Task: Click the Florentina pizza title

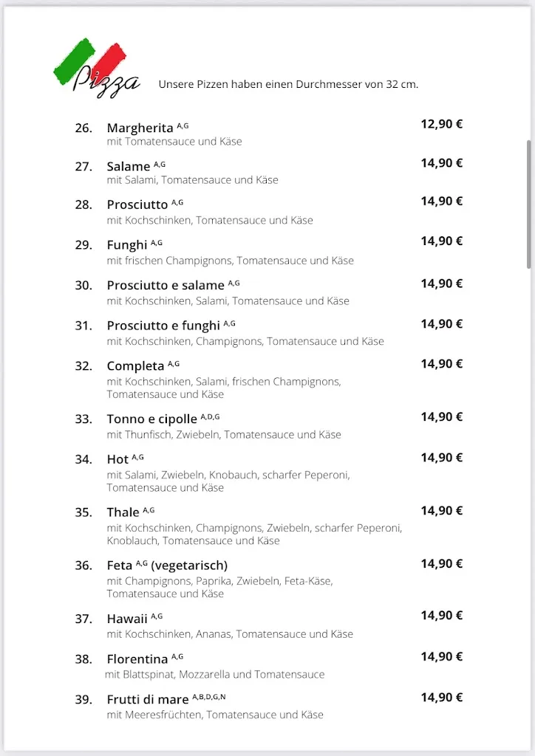Action: [137, 659]
